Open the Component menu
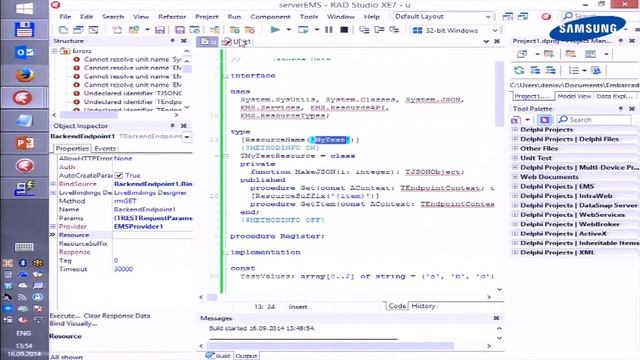This screenshot has width=640, height=360. (x=270, y=17)
